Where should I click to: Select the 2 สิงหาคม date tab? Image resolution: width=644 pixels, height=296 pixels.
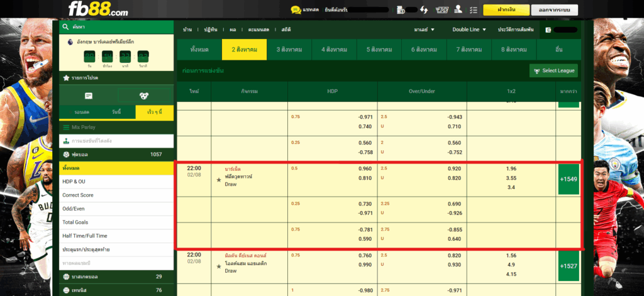[x=245, y=50]
